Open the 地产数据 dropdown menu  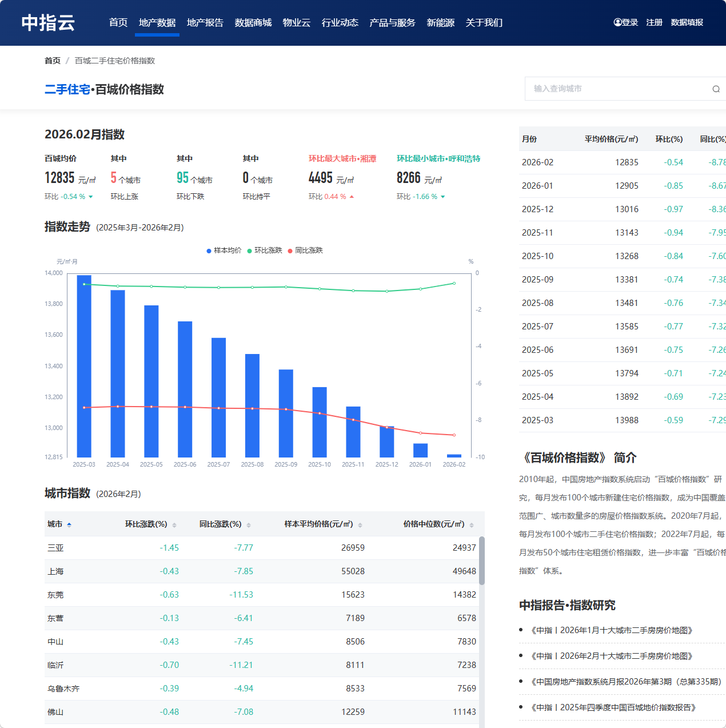[157, 22]
